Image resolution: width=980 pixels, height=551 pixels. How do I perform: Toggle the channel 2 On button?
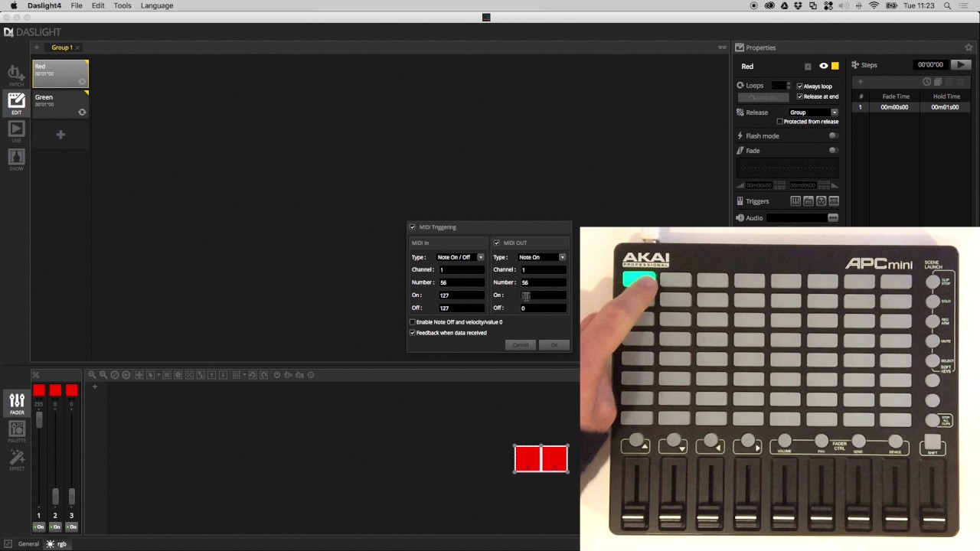tap(55, 527)
